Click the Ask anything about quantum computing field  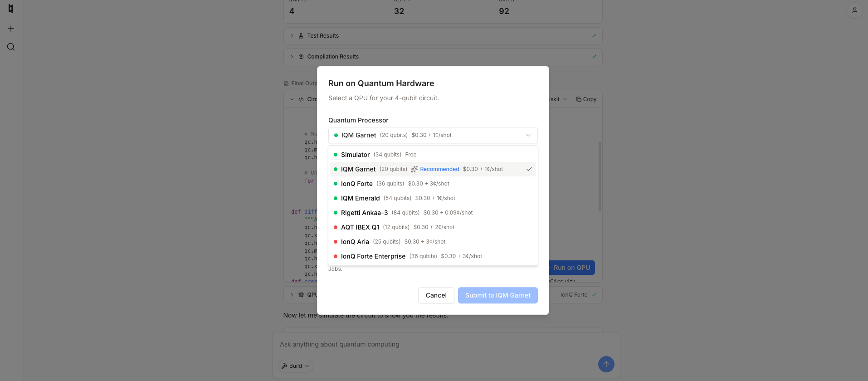(446, 344)
